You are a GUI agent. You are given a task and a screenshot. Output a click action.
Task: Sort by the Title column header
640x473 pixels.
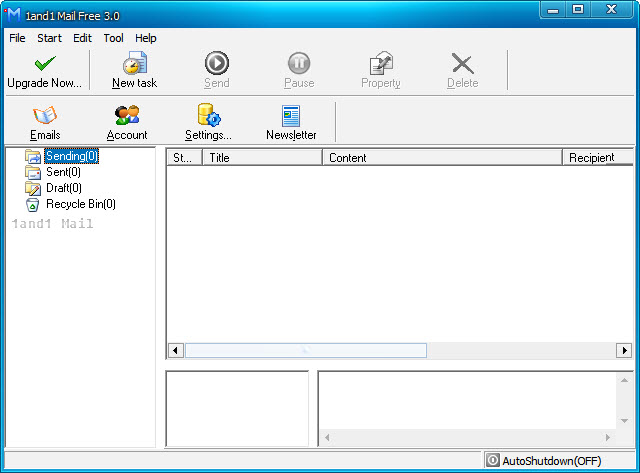click(262, 158)
